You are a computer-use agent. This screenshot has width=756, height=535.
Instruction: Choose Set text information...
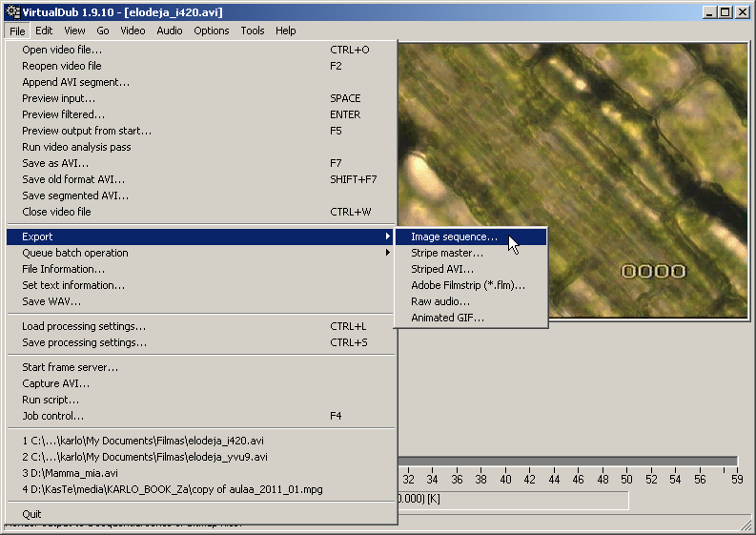[x=201, y=285]
